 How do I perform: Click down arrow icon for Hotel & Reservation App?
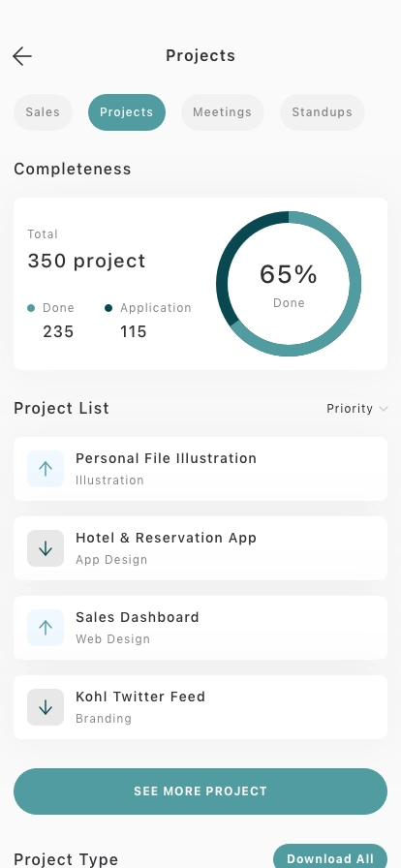pos(46,548)
